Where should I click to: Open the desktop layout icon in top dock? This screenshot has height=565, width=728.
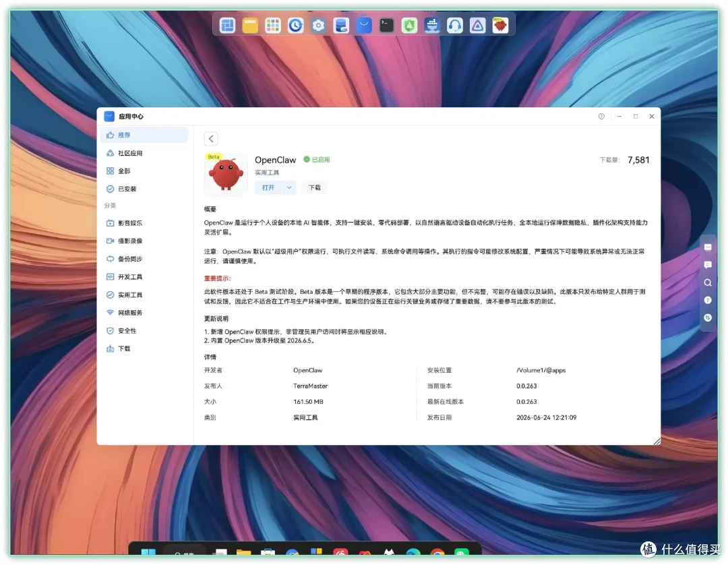click(227, 25)
